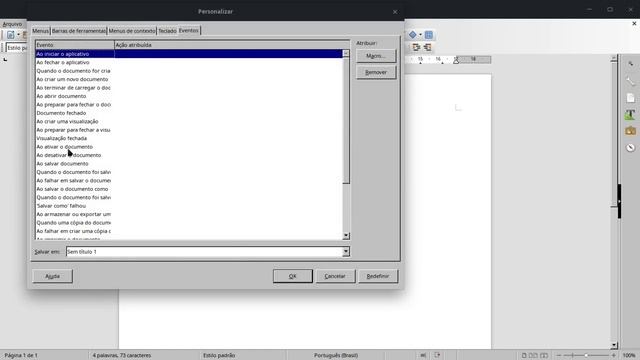The height and width of the screenshot is (360, 640).
Task: Select event 'Visualização fechada'
Action: coord(189,138)
